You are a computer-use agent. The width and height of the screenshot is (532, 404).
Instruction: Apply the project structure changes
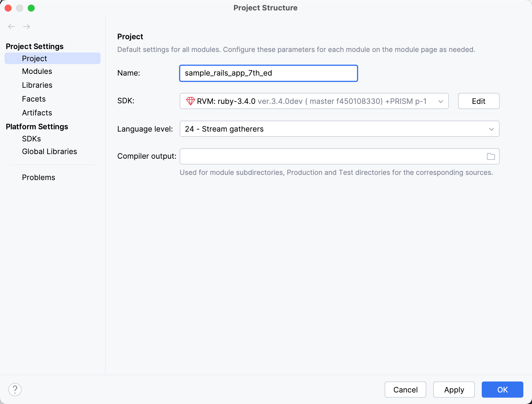click(453, 389)
